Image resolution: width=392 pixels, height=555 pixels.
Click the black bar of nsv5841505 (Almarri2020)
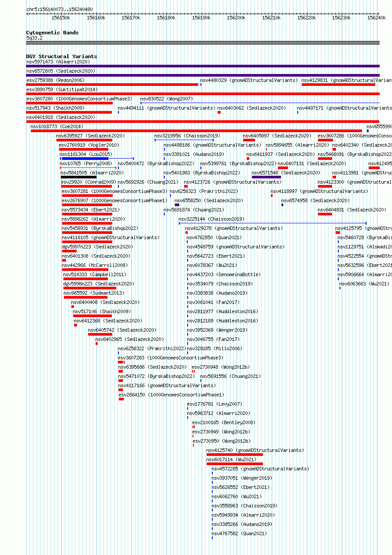point(79,177)
